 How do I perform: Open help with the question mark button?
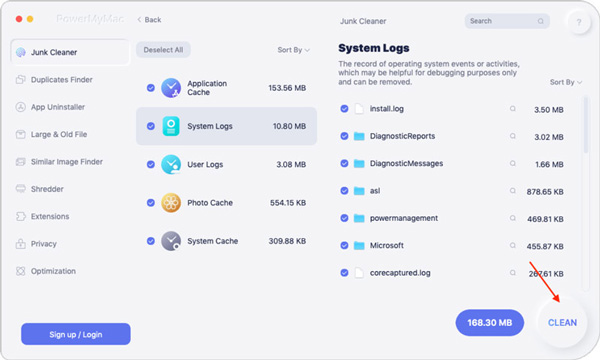[x=579, y=23]
